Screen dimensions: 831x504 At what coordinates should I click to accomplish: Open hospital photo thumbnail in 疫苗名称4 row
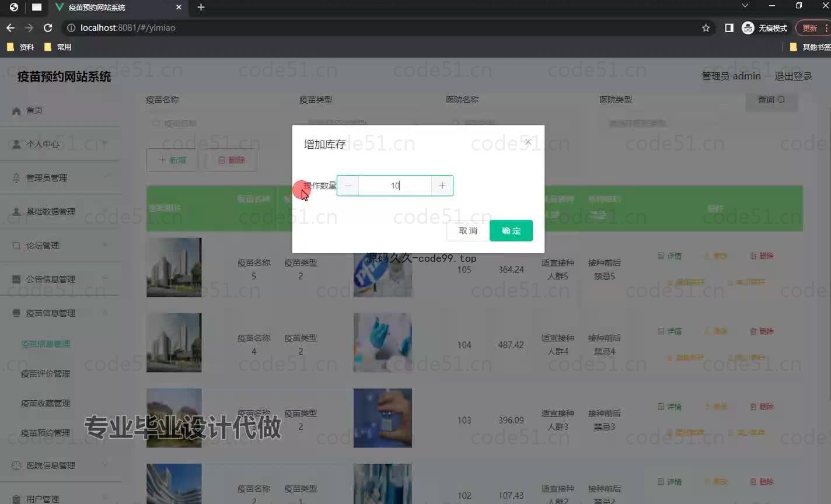coord(174,342)
